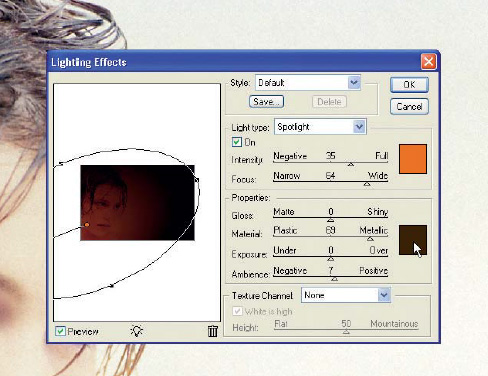Open the orange light color swatch

point(413,159)
